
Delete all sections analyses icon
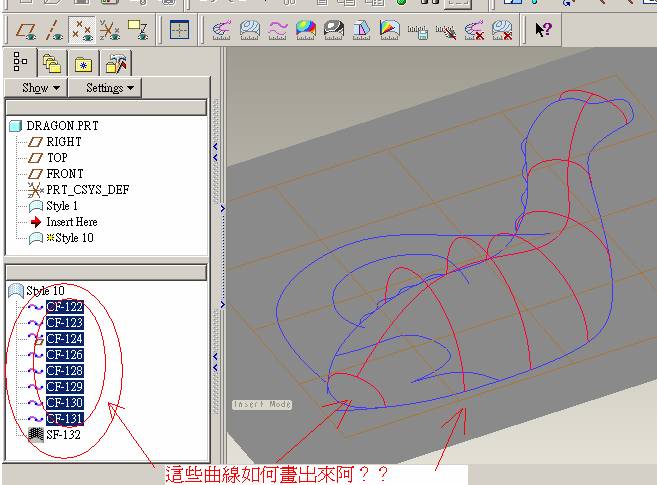(x=502, y=30)
